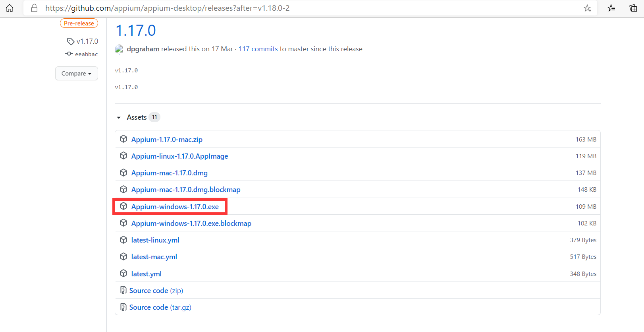Click dpgraham's avatar image
The image size is (644, 332).
[x=119, y=49]
